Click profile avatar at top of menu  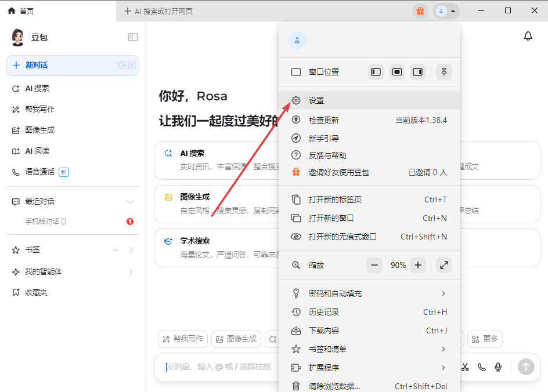point(297,40)
